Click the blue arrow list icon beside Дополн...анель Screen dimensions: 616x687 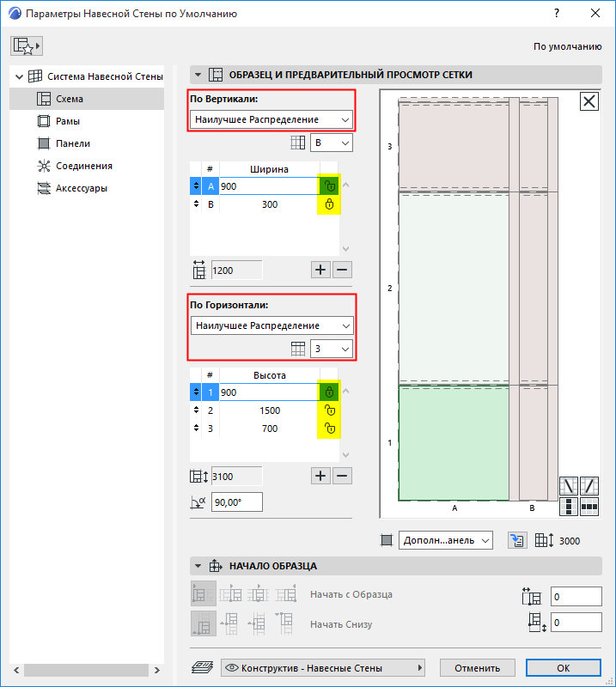517,540
